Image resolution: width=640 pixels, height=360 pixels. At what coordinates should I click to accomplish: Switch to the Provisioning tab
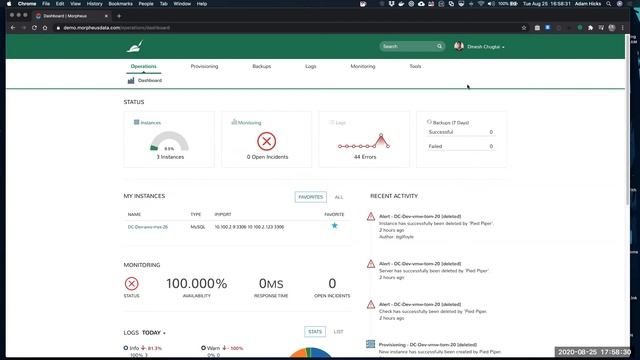click(x=204, y=66)
